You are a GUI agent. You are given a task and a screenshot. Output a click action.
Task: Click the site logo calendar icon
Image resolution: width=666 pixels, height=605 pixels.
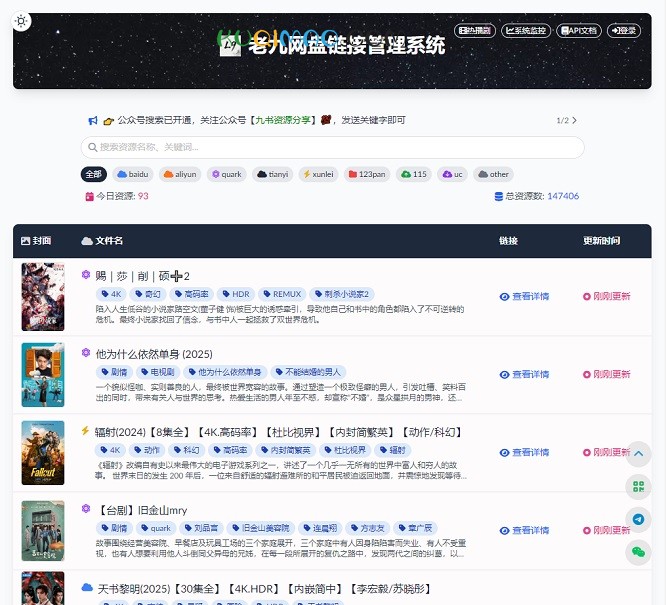230,45
